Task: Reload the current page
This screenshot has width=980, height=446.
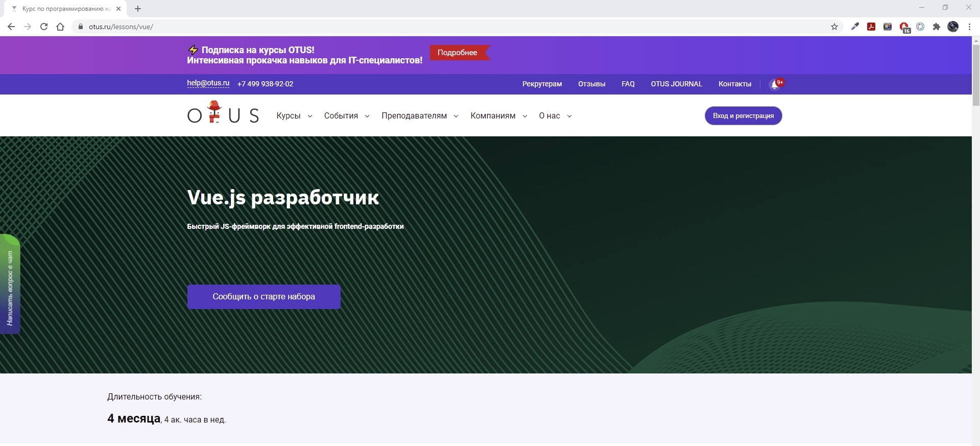Action: 44,27
